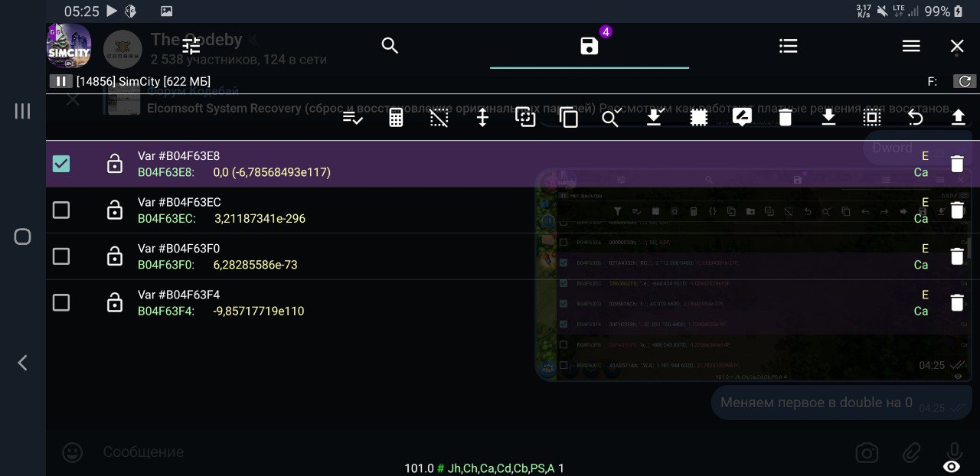Toggle freeze lock for Var #B04F63E8

click(115, 164)
